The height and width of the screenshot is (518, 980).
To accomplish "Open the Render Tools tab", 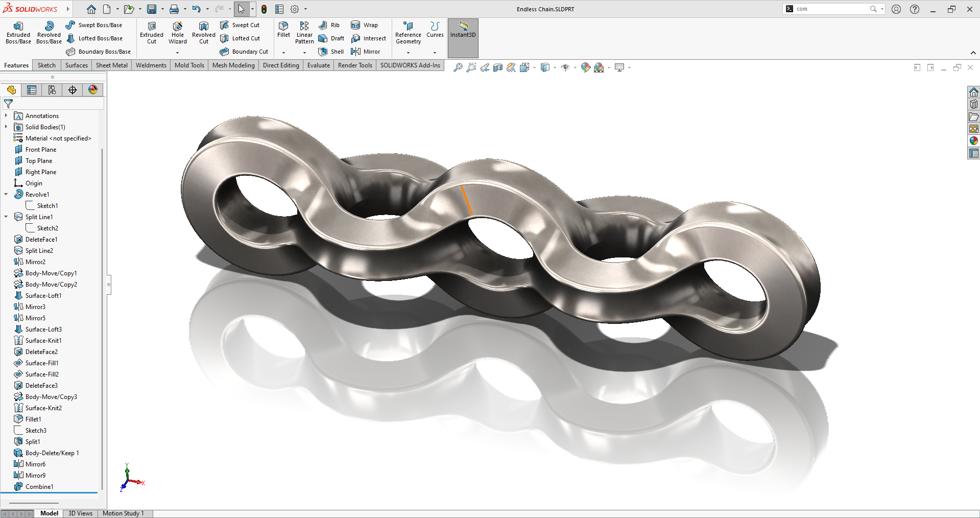I will coord(355,65).
